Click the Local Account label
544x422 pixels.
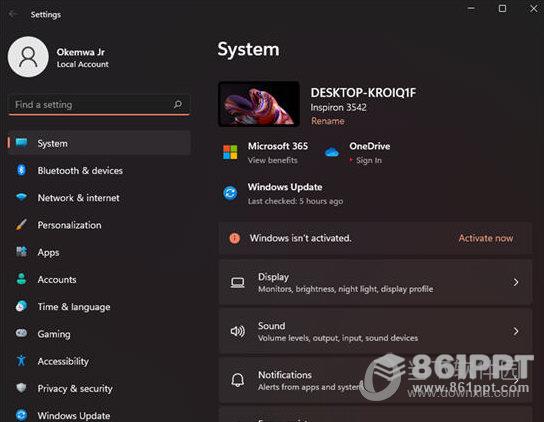click(x=83, y=65)
